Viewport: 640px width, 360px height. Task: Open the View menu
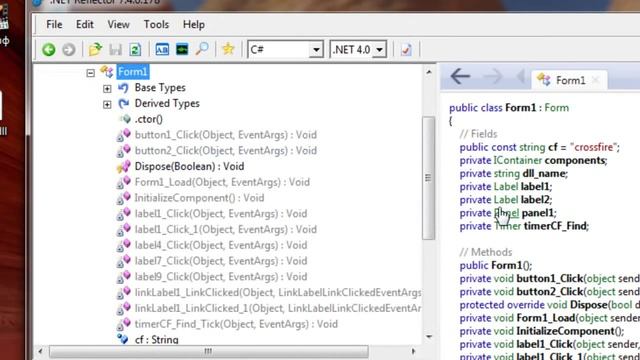click(118, 24)
